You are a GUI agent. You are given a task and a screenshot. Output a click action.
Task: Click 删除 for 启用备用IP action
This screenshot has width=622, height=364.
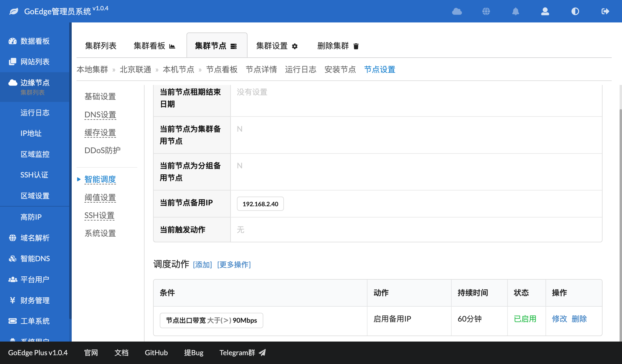pos(579,319)
